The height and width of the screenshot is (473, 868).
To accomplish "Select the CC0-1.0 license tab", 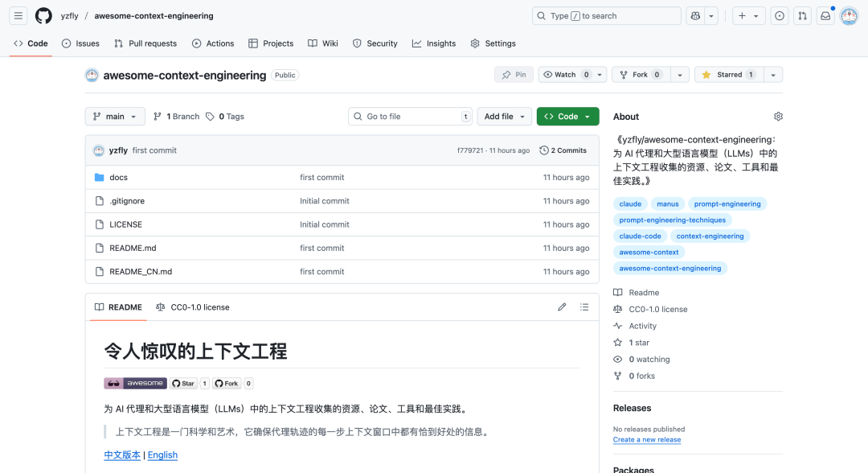I will coord(193,306).
